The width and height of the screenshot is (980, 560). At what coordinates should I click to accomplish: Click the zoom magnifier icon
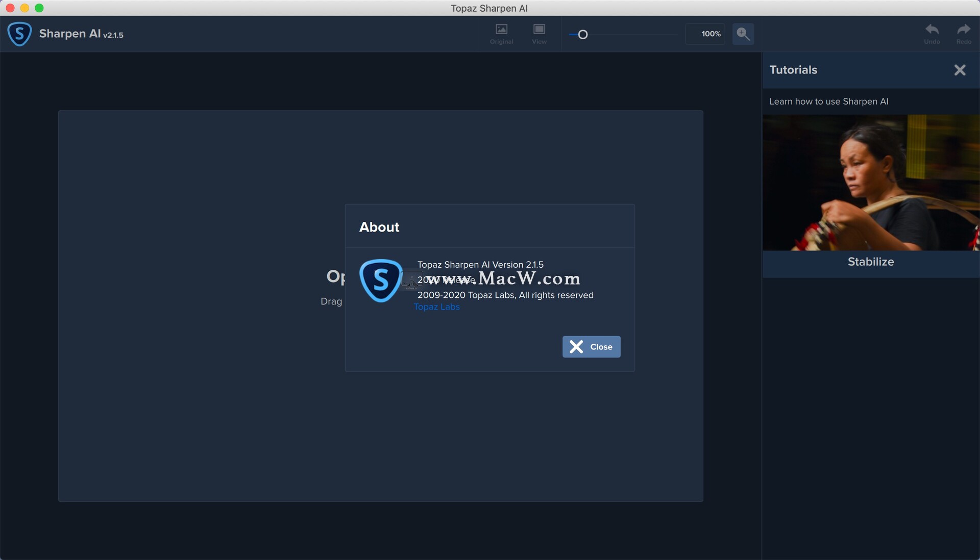[743, 34]
